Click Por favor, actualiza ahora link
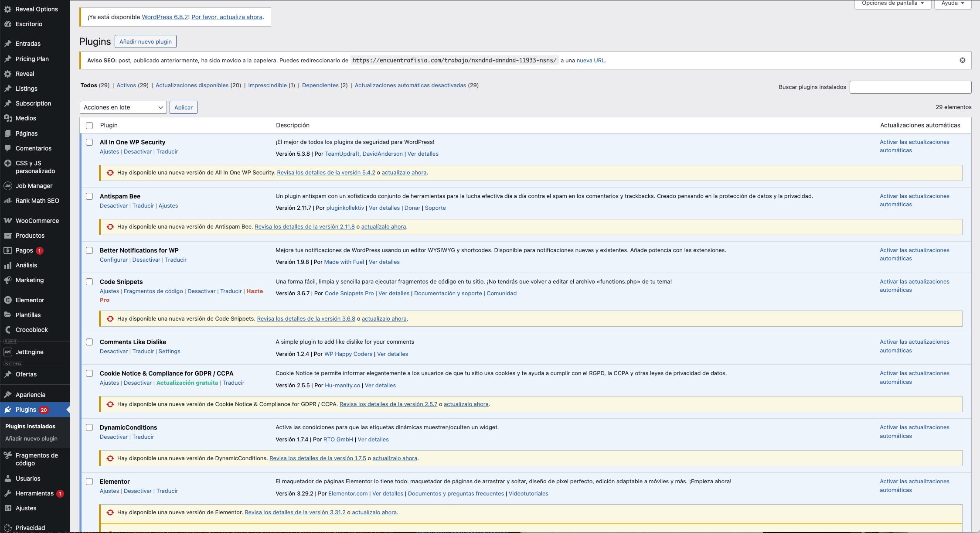 [227, 17]
